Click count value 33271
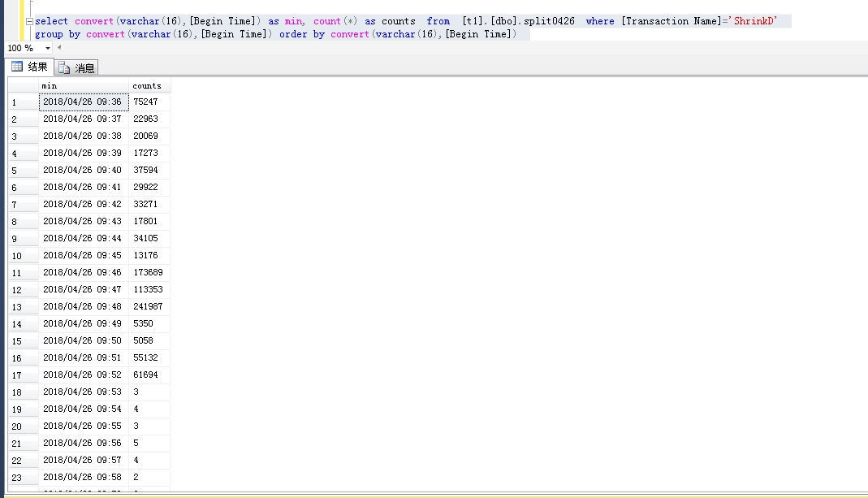The height and width of the screenshot is (498, 868). (x=149, y=205)
